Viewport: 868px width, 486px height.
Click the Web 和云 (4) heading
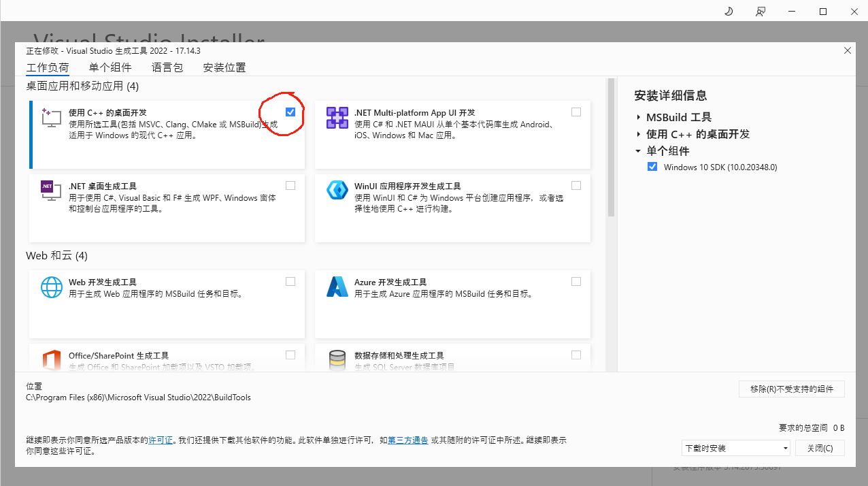tap(56, 256)
